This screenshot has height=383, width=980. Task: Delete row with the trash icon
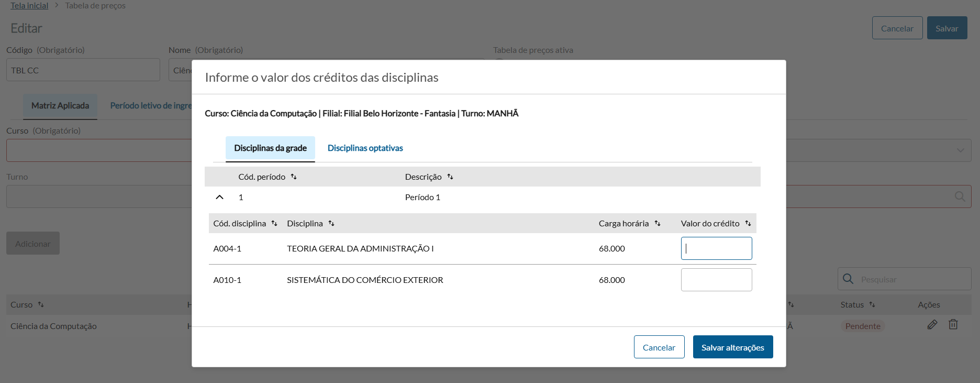coord(953,325)
